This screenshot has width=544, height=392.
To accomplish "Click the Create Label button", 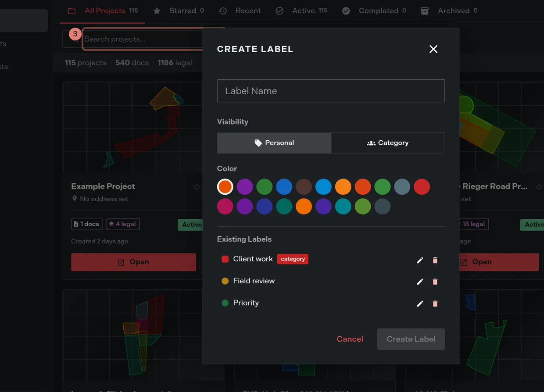I will (411, 339).
